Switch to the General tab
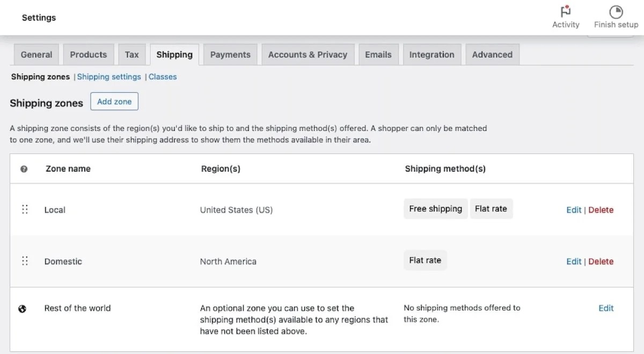Screen dimensions: 644x354 pyautogui.click(x=36, y=55)
